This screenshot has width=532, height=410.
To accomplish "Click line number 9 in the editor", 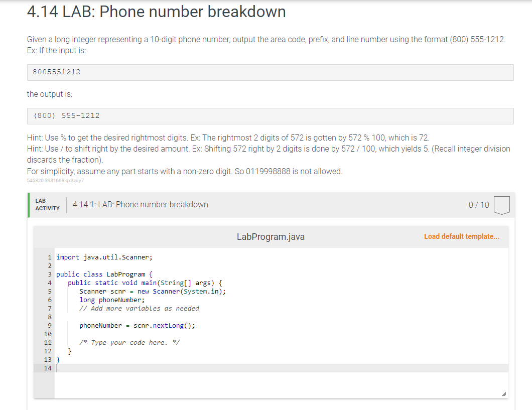I will coord(49,325).
